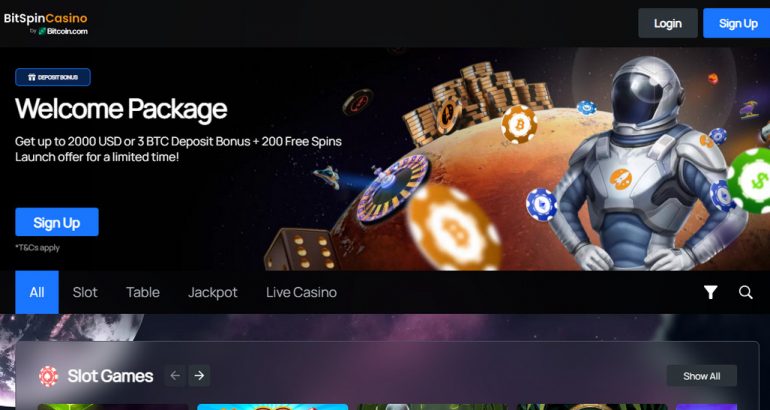This screenshot has width=770, height=410.
Task: Switch to the Jackpot tab
Action: [x=213, y=292]
